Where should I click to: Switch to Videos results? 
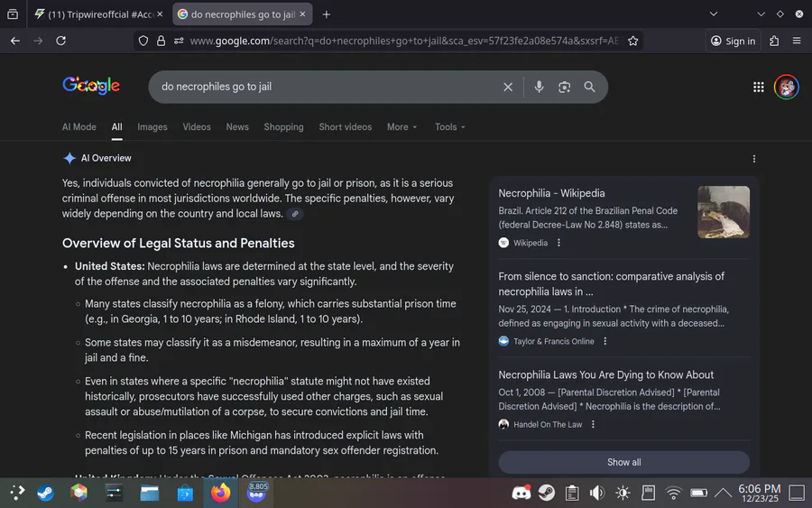pyautogui.click(x=197, y=127)
